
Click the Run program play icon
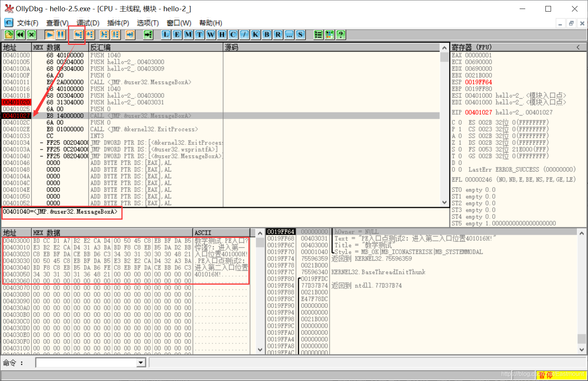49,35
